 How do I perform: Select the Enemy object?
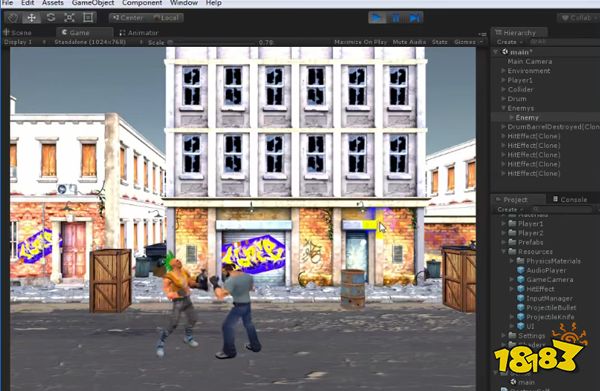527,117
